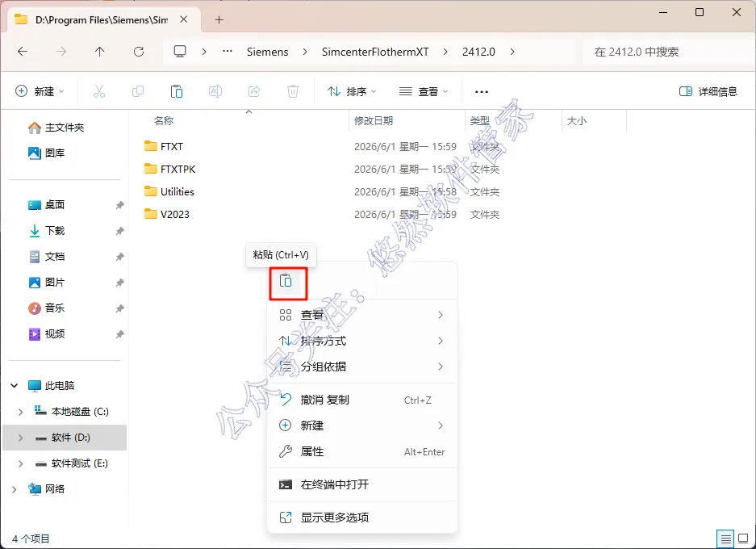Click the toolbar Rename icon
The width and height of the screenshot is (756, 549).
click(x=215, y=91)
